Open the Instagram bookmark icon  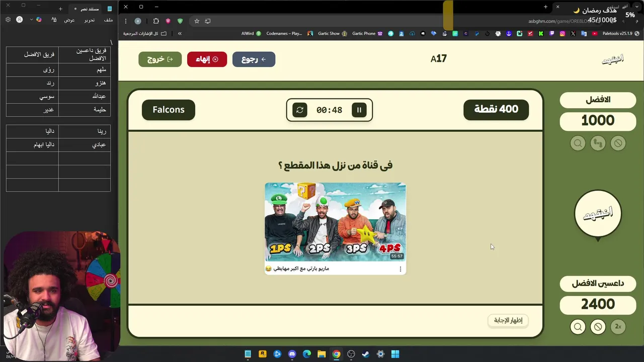tap(562, 34)
